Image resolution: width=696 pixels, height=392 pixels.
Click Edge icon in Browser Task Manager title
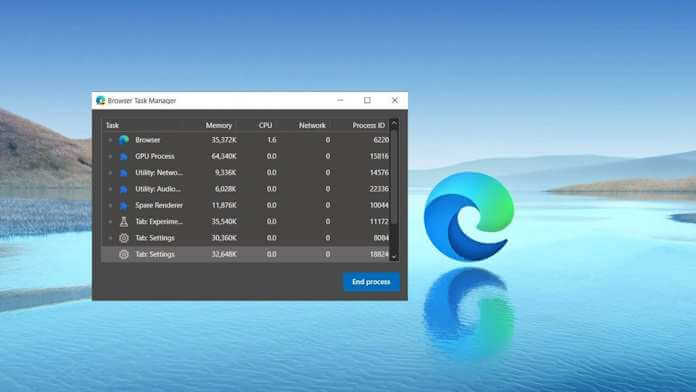[101, 100]
